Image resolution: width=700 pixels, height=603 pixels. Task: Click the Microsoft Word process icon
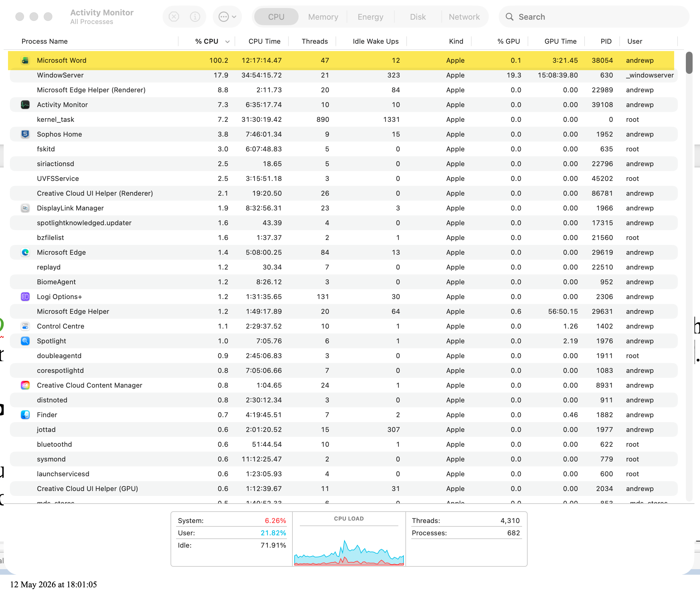(x=25, y=60)
